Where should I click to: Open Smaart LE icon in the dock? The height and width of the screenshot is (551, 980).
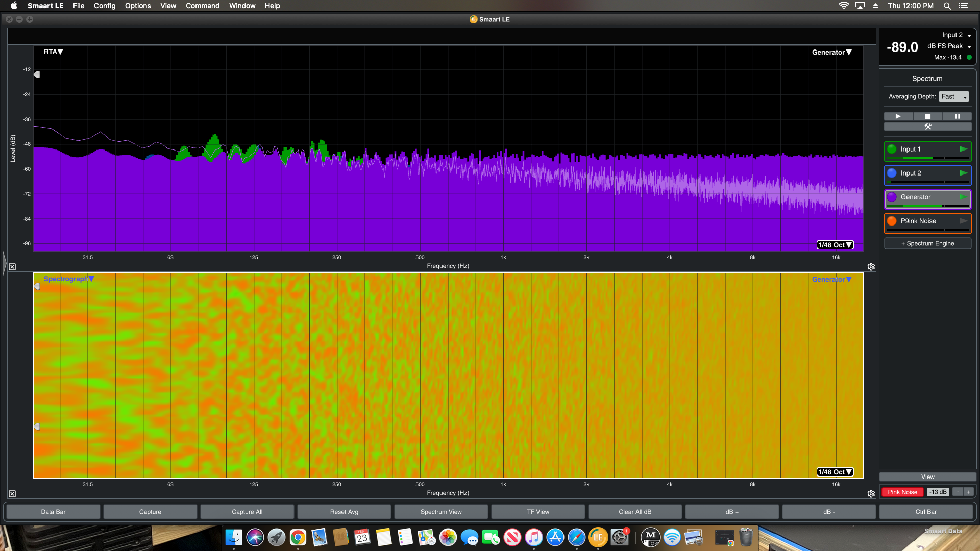pos(598,537)
